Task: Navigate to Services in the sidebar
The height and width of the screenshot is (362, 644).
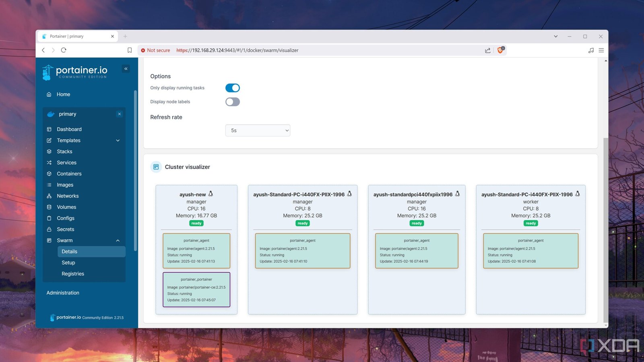Action: 66,162
